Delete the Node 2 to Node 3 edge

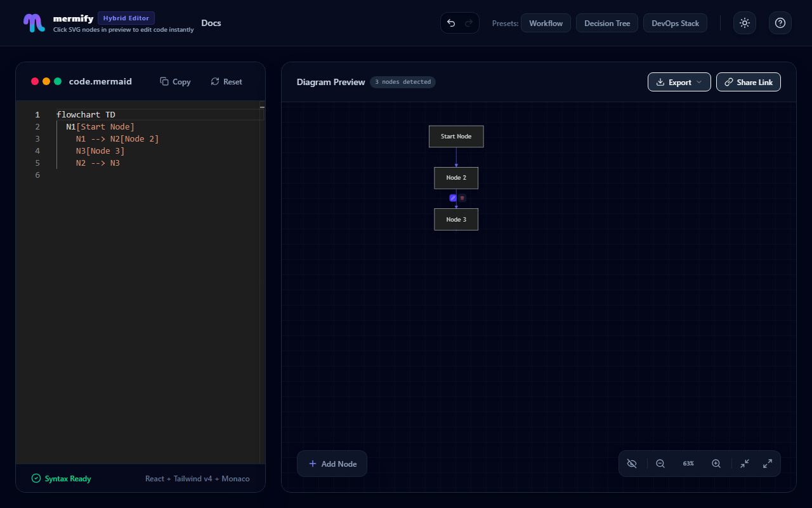(x=462, y=198)
